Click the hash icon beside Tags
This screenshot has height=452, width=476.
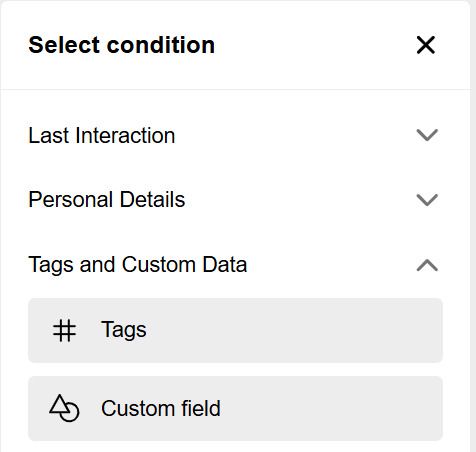point(64,330)
